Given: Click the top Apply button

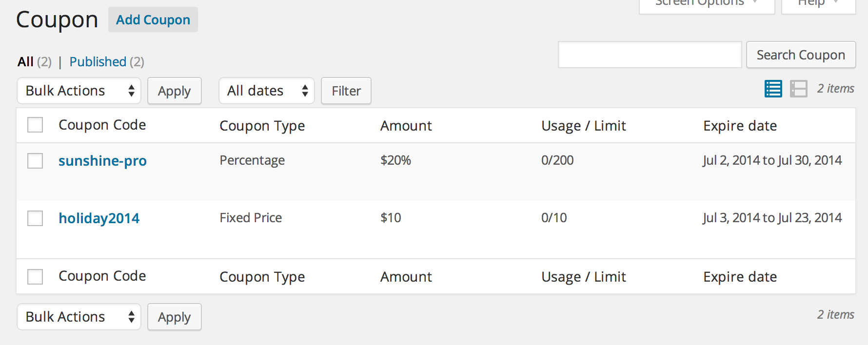Looking at the screenshot, I should coord(175,91).
